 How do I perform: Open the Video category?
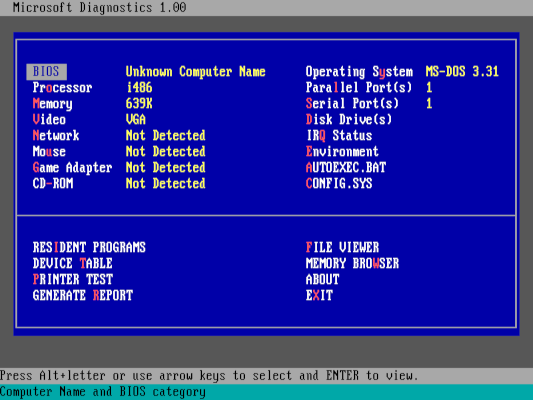[49, 120]
